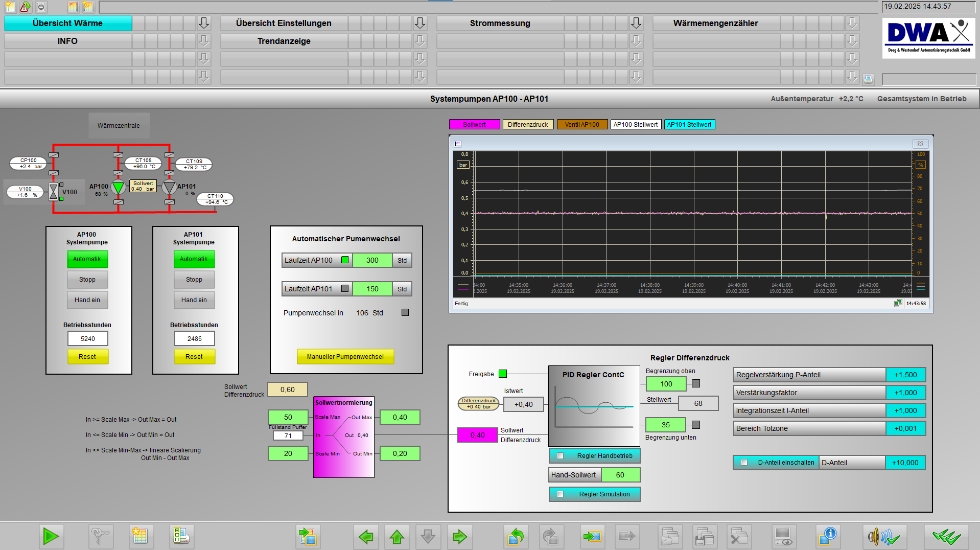Enable the Regler Handbetrieb checkbox

[561, 456]
